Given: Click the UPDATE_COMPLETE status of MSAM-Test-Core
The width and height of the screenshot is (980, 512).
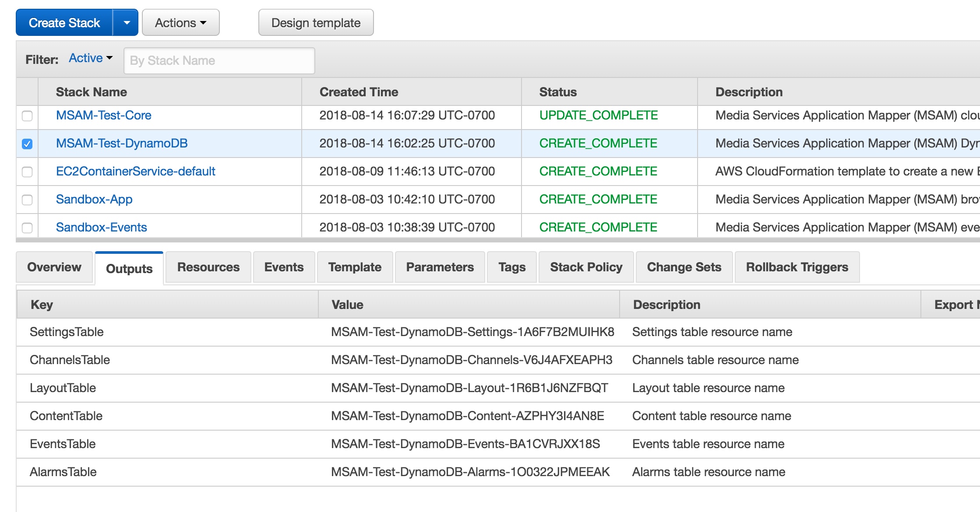Looking at the screenshot, I should point(599,115).
